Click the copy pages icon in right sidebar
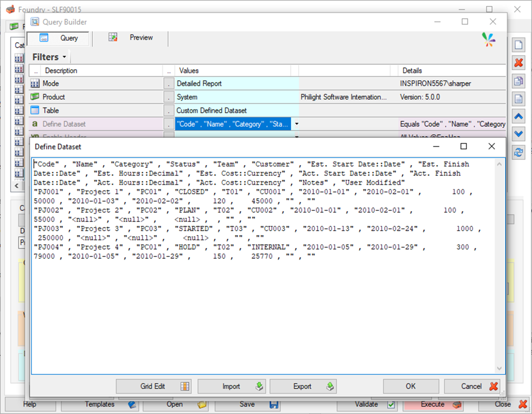Viewport: 532px width, 414px height. point(518,81)
